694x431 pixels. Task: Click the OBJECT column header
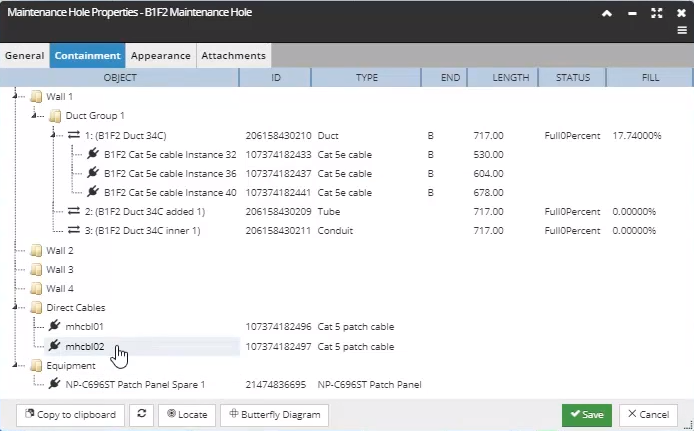[x=120, y=78]
